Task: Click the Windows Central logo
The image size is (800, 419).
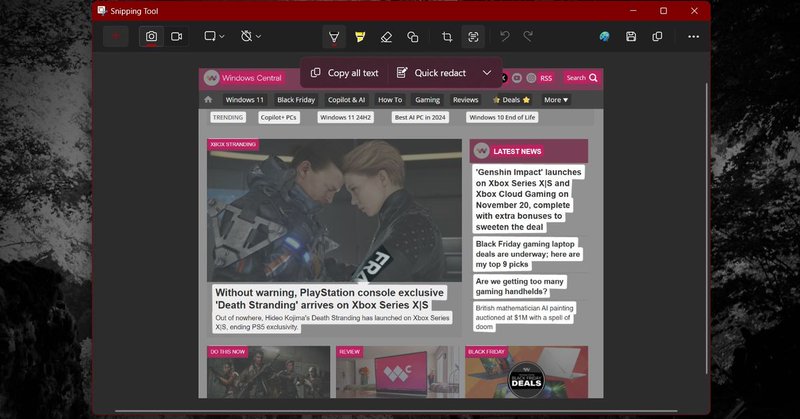Action: (x=243, y=78)
